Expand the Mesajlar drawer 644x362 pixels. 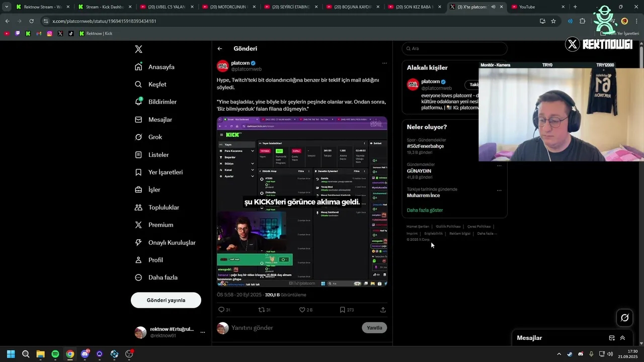point(622,338)
